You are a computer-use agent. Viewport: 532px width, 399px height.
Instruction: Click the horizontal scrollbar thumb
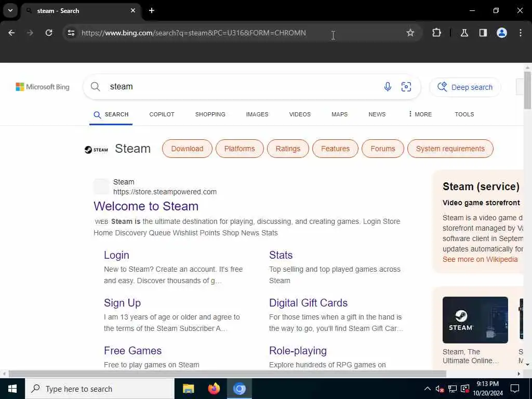(x=228, y=374)
